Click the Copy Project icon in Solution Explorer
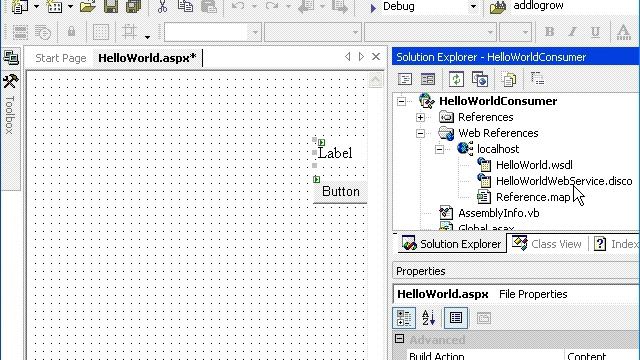Image resolution: width=640 pixels, height=360 pixels. [480, 79]
